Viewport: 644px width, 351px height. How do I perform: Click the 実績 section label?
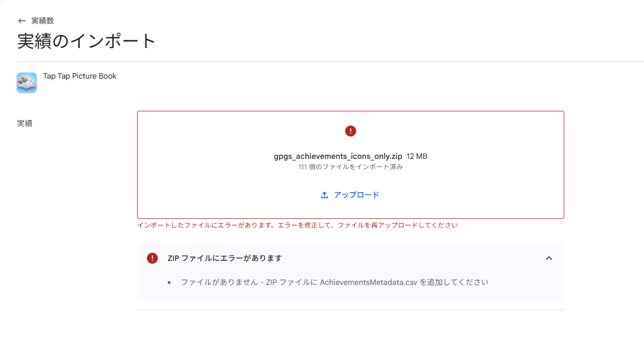(25, 123)
